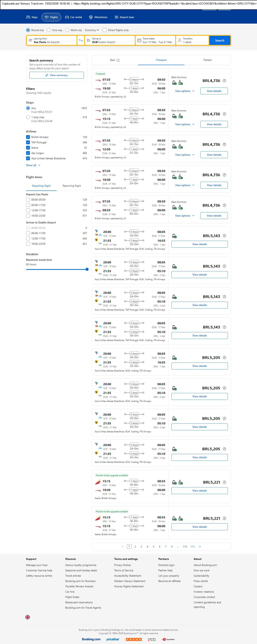Viewport: 257px width, 644px height.
Task: Click the price help icon beside first BRL5,221
Action: (224, 482)
